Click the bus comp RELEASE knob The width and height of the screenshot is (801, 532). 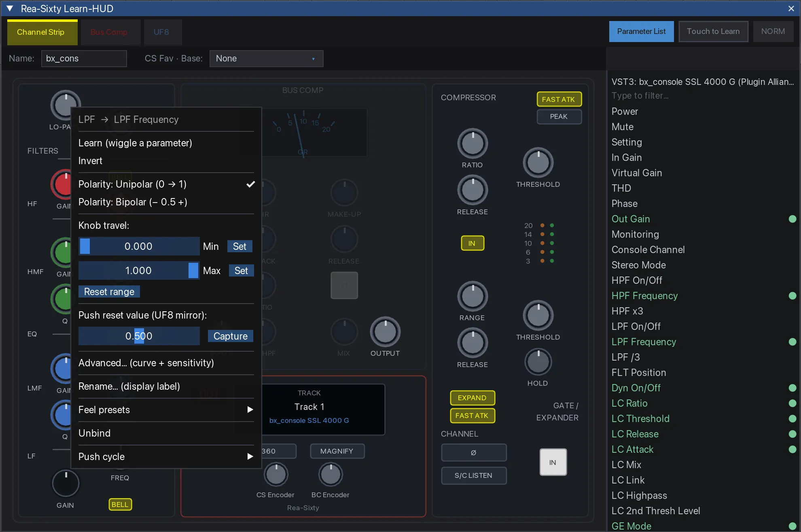tap(344, 240)
